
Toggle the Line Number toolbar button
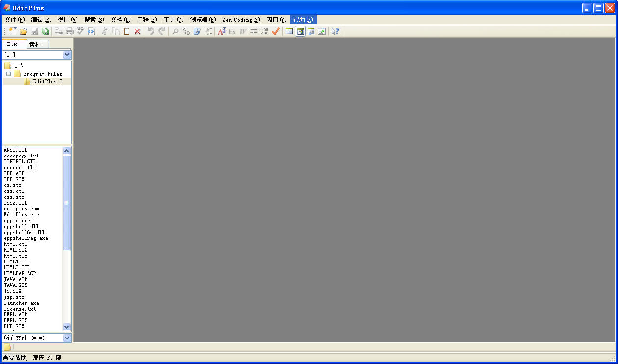(x=265, y=31)
